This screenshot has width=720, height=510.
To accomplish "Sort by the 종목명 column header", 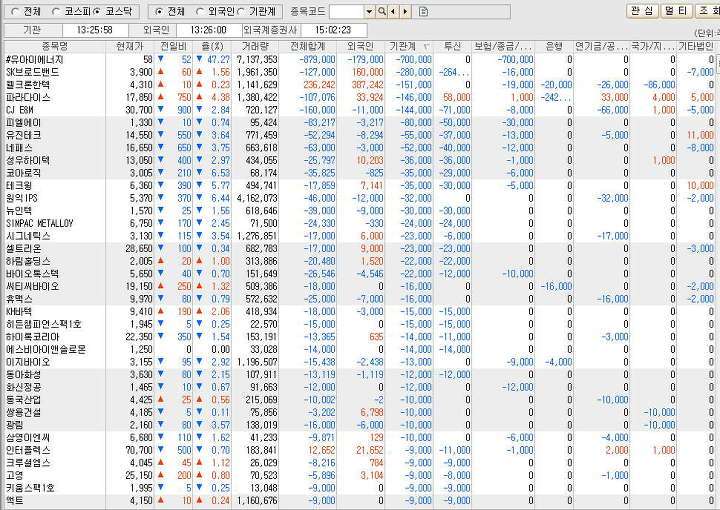I will [55, 46].
